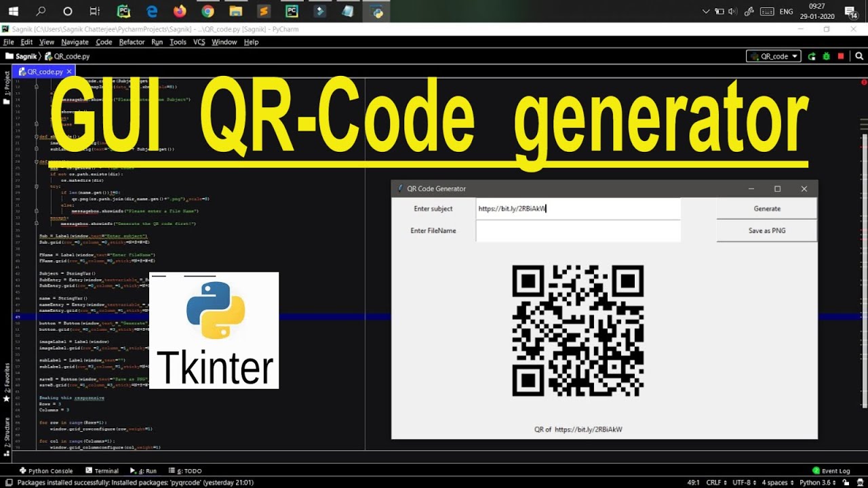Click the pen workspace tray icon

(x=749, y=12)
